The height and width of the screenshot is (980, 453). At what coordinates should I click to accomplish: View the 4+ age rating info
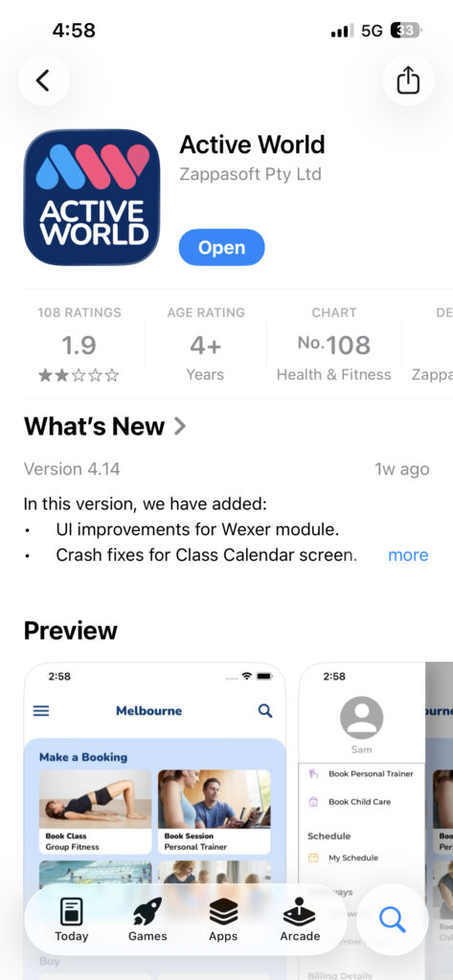[205, 345]
